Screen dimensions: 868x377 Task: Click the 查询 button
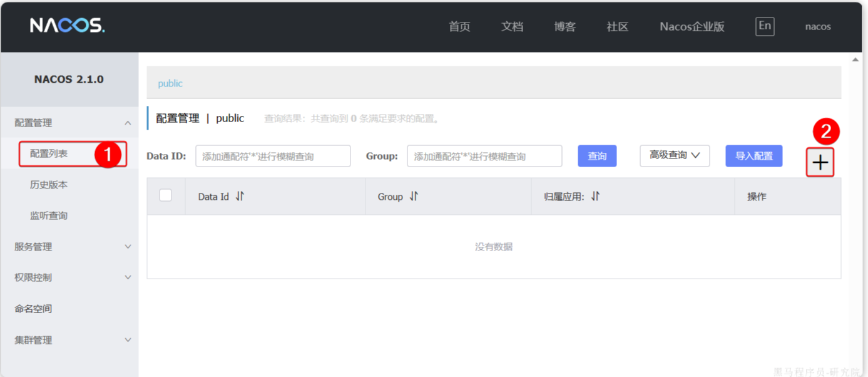pyautogui.click(x=597, y=156)
